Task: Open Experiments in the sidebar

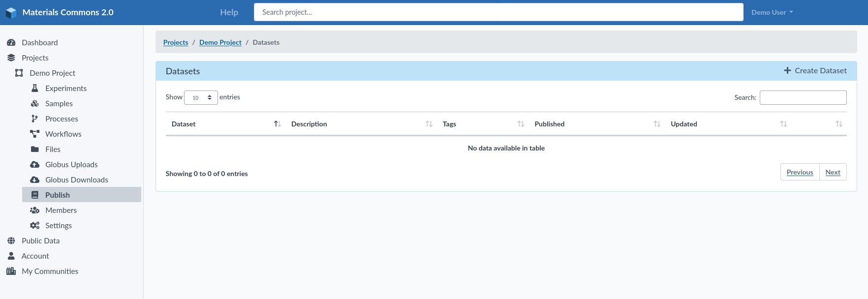Action: tap(66, 89)
